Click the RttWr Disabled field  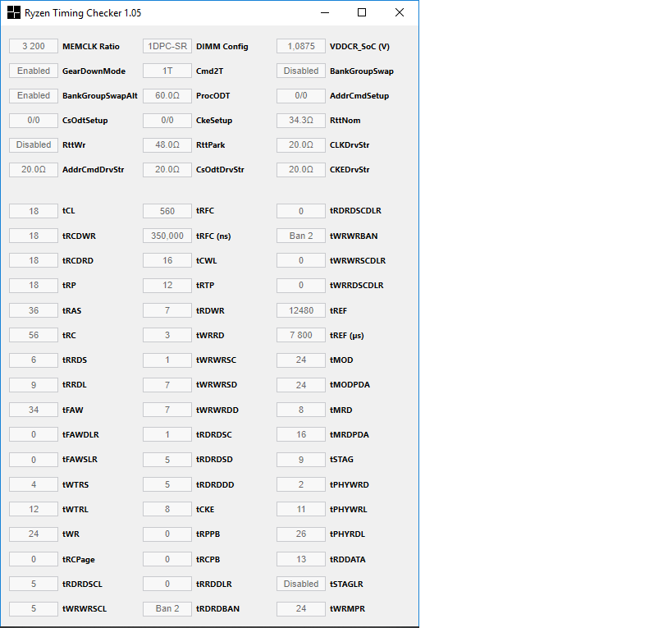click(34, 144)
